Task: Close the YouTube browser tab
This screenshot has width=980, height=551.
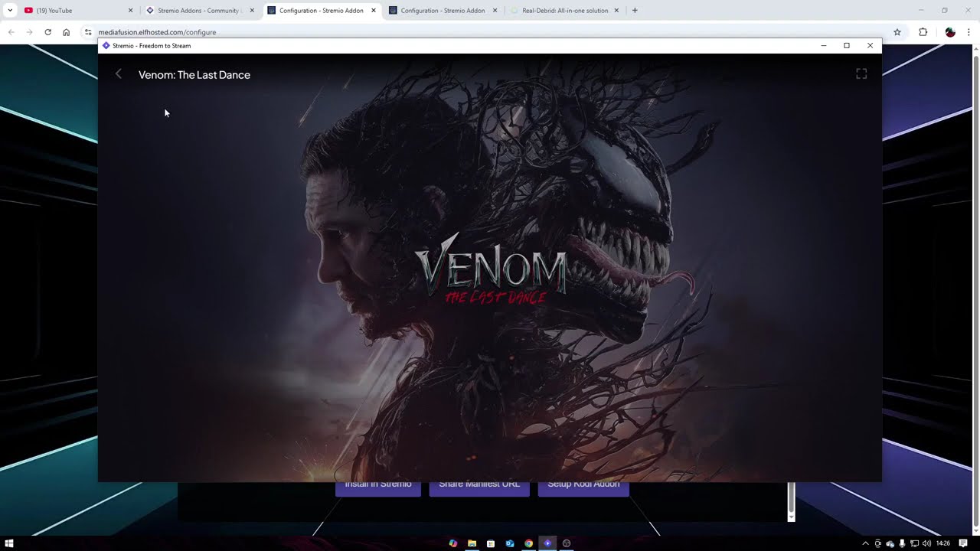Action: click(130, 11)
